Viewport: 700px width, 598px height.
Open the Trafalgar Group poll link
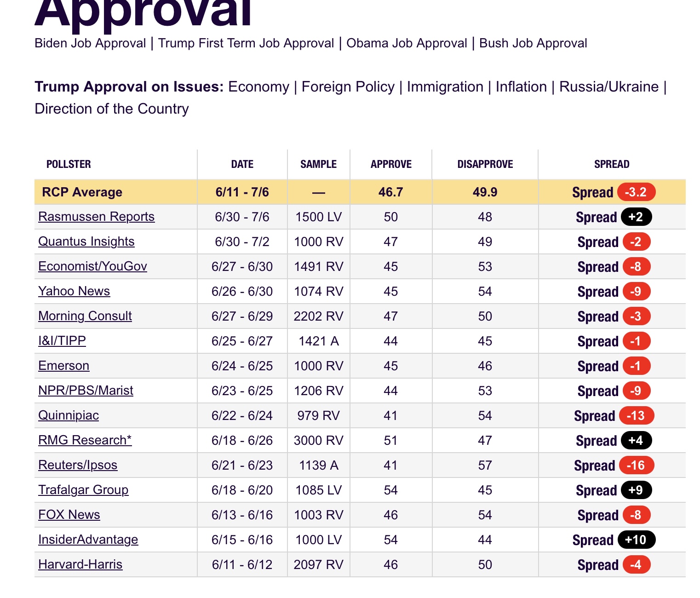(83, 490)
